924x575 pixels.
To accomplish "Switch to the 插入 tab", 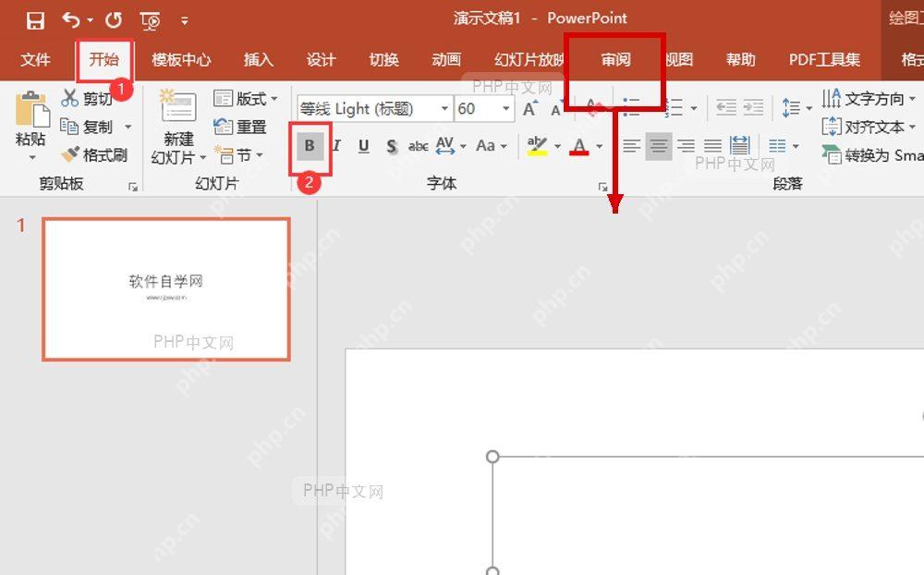I will (258, 59).
